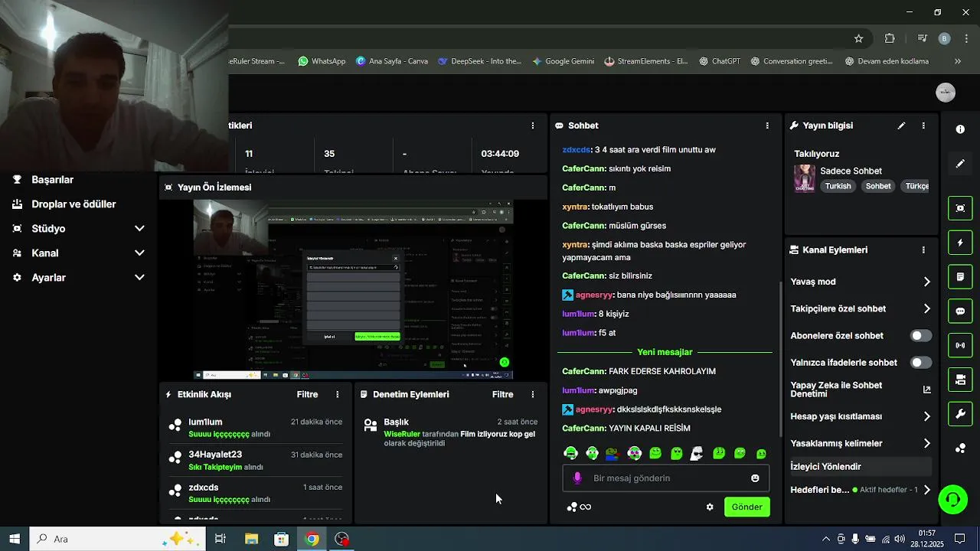Viewport: 980px width, 551px height.
Task: Click İzleyici Yönlendir button
Action: pyautogui.click(x=861, y=467)
